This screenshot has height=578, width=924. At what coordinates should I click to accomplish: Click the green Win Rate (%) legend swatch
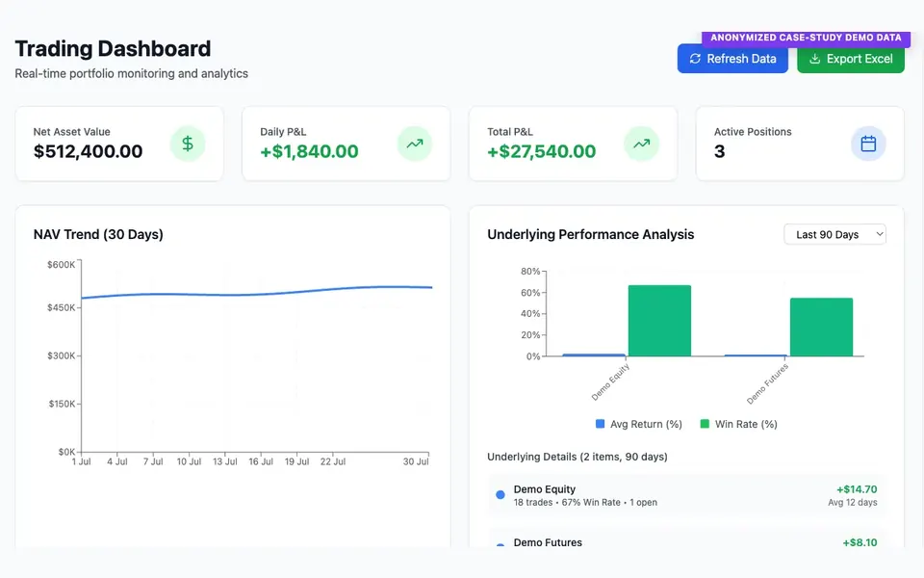[705, 424]
